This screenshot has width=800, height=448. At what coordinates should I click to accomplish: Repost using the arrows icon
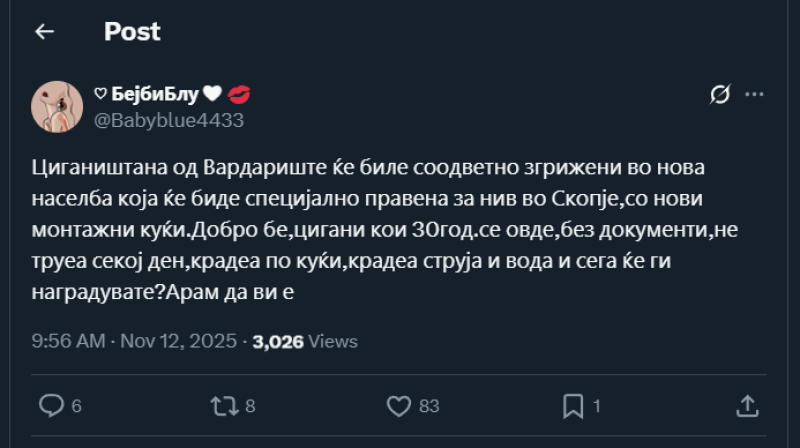tap(224, 405)
